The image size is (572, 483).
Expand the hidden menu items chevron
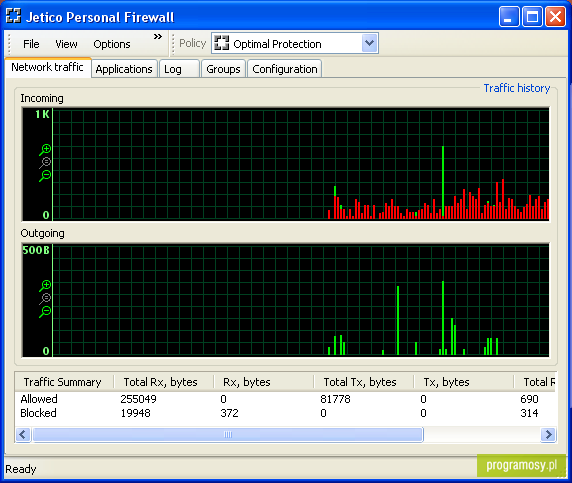[x=158, y=36]
